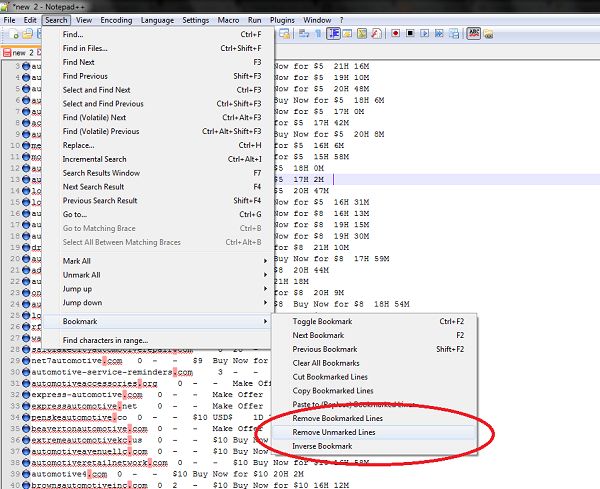The width and height of the screenshot is (600, 489).
Task: Expand the Mark All submenu arrow
Action: click(265, 261)
